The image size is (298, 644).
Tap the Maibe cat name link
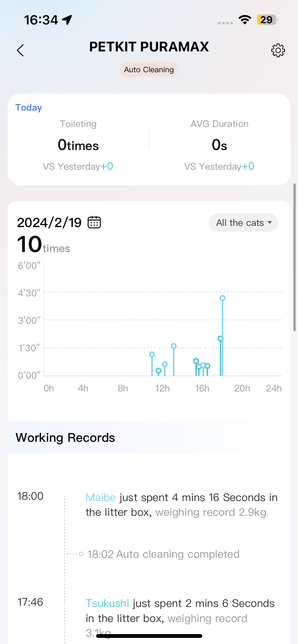(101, 497)
